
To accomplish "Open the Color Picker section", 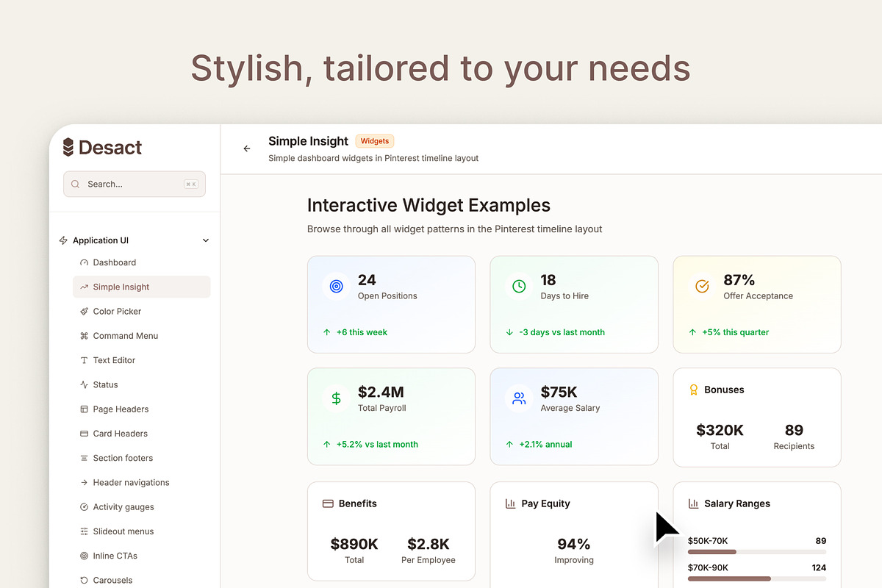I will [x=83, y=311].
